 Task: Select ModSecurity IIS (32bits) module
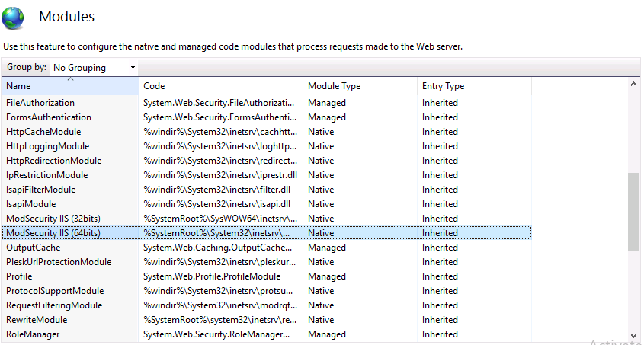pyautogui.click(x=266, y=219)
